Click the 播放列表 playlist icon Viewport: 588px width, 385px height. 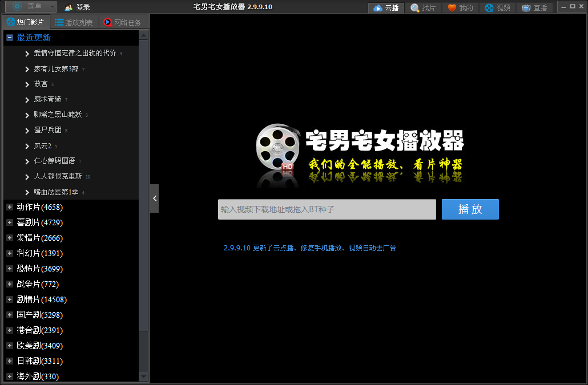[x=59, y=22]
